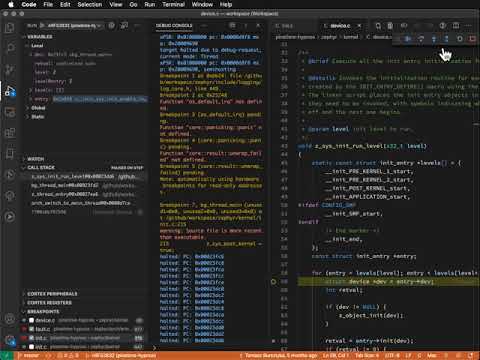Click the zephyr segment in the breadcrumb
Viewport: 480px width, 360px height.
329,37
